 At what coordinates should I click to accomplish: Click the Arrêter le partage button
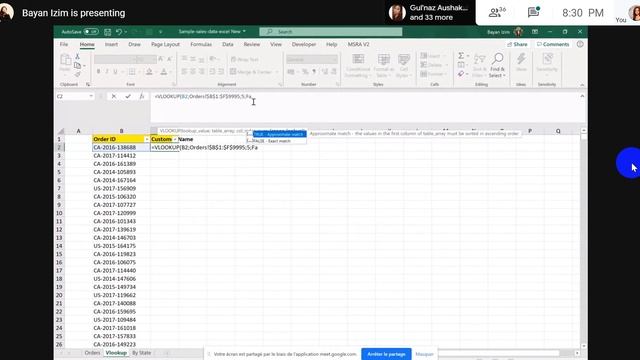386,354
